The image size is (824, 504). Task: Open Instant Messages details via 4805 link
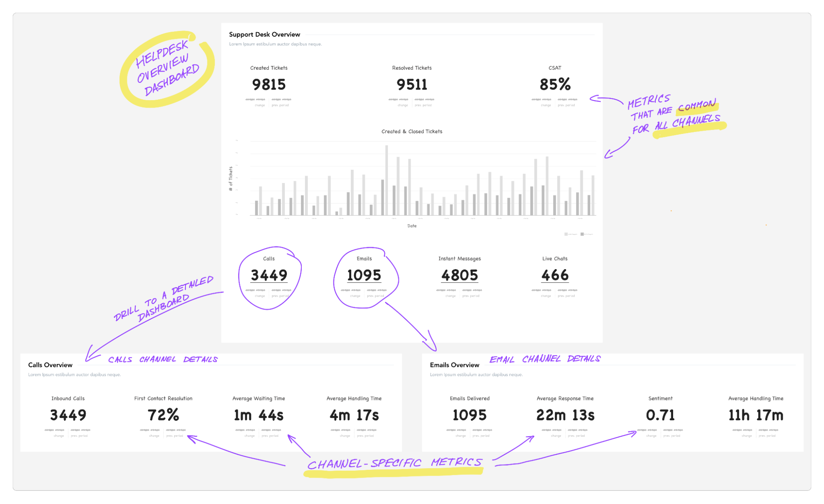459,275
